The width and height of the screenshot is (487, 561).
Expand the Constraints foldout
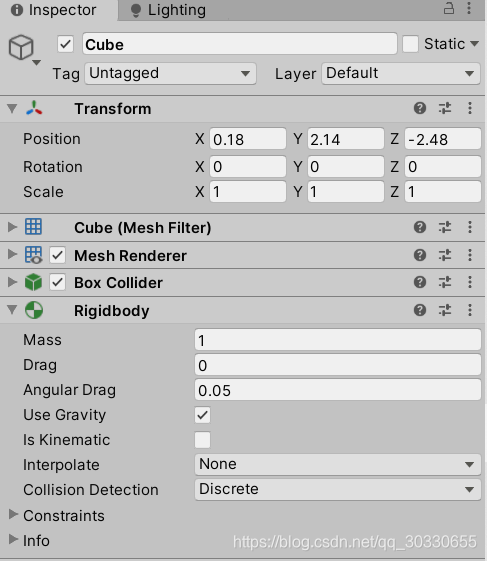13,514
